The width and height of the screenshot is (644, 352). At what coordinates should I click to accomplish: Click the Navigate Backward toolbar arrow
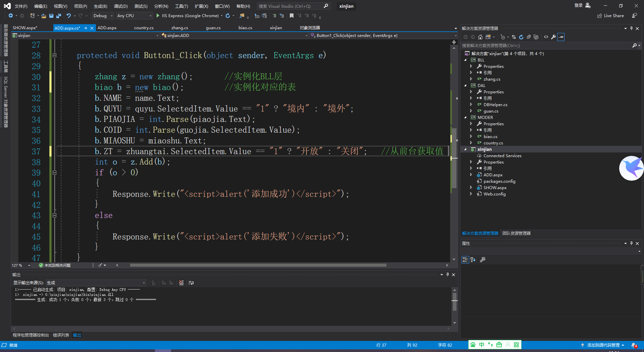click(x=11, y=16)
